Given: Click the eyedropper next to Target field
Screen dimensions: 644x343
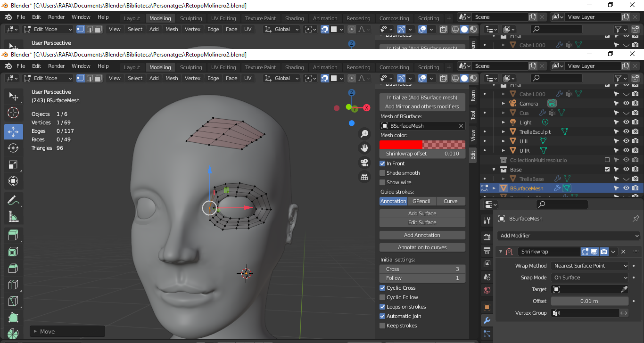Looking at the screenshot, I should pyautogui.click(x=625, y=289).
